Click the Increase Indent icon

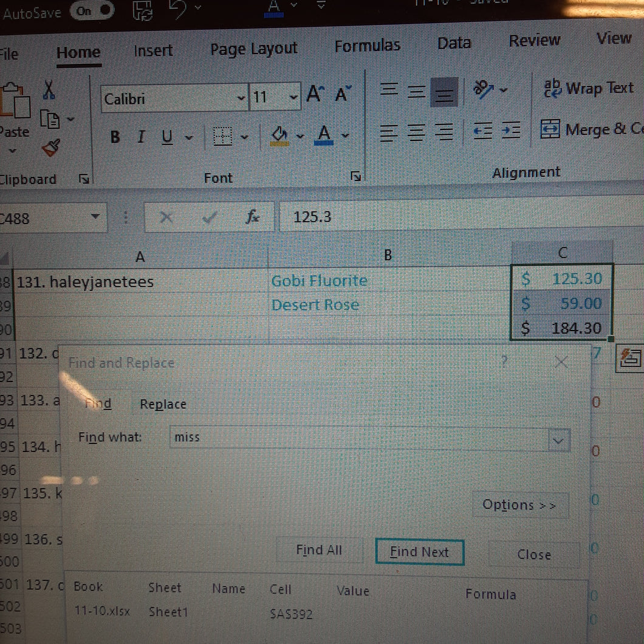click(x=511, y=130)
